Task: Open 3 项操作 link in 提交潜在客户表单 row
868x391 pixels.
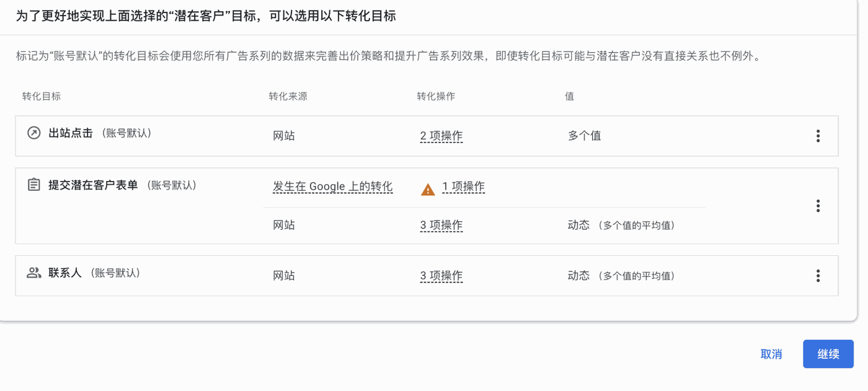Action: pyautogui.click(x=441, y=225)
